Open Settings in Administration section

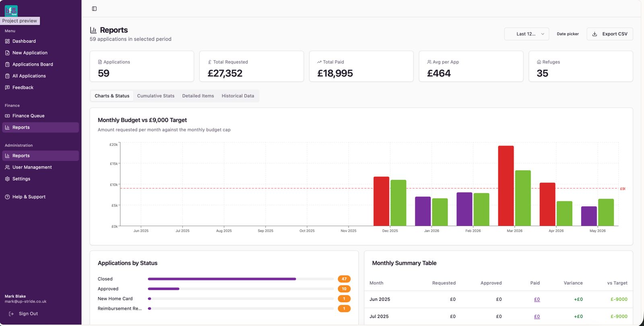pos(40,179)
